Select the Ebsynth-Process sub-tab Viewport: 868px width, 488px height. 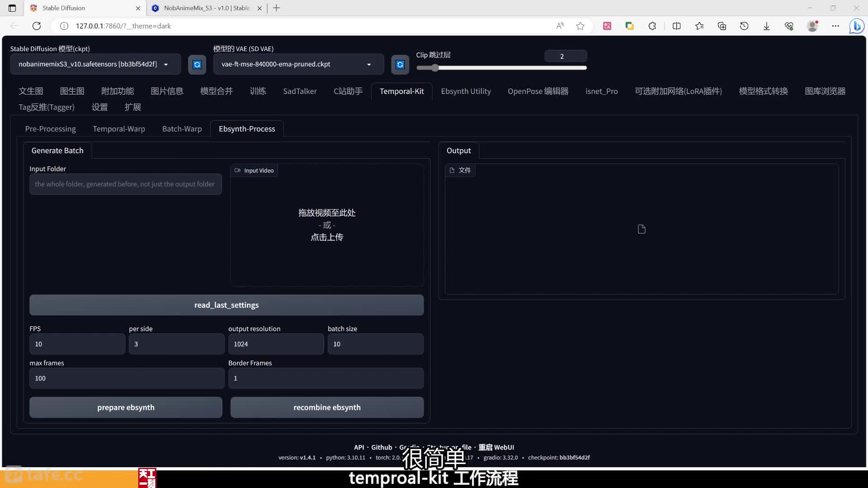[247, 129]
